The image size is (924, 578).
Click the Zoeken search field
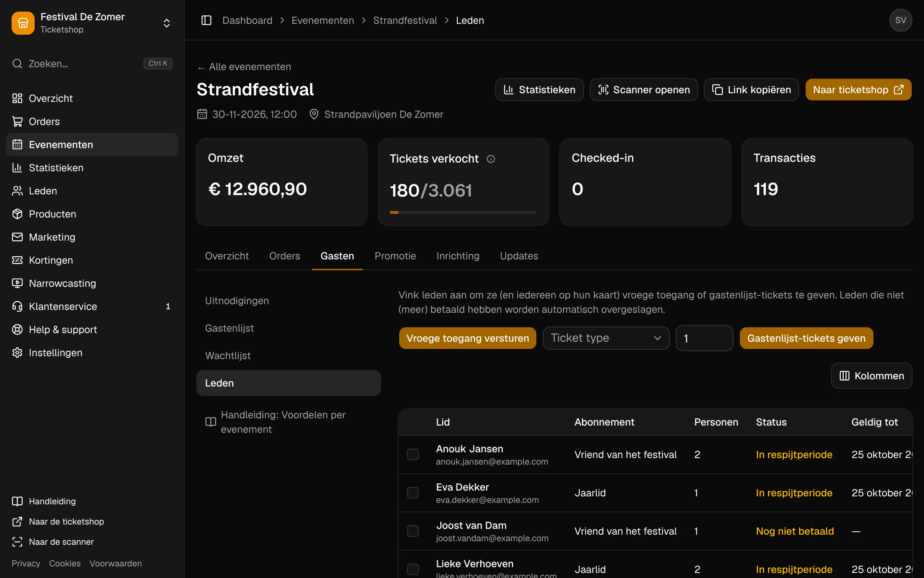(92, 64)
